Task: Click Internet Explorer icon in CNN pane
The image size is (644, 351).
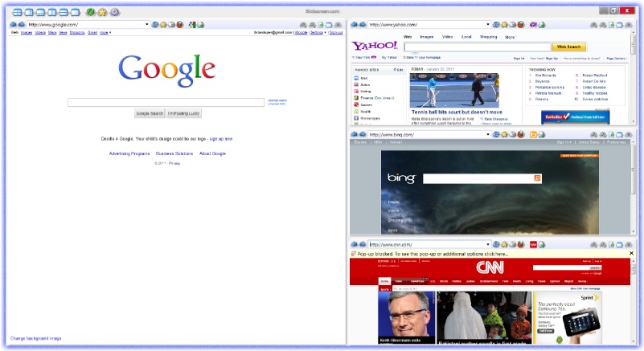Action: 496,244
